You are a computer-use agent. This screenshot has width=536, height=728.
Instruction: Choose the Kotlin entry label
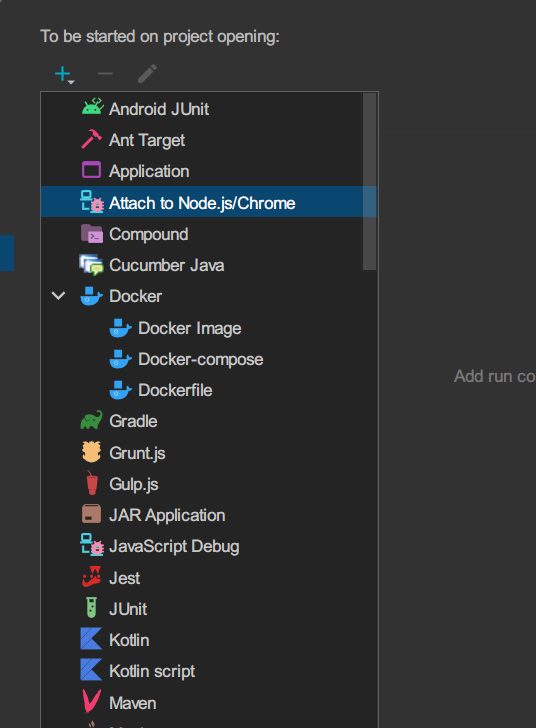pos(129,641)
